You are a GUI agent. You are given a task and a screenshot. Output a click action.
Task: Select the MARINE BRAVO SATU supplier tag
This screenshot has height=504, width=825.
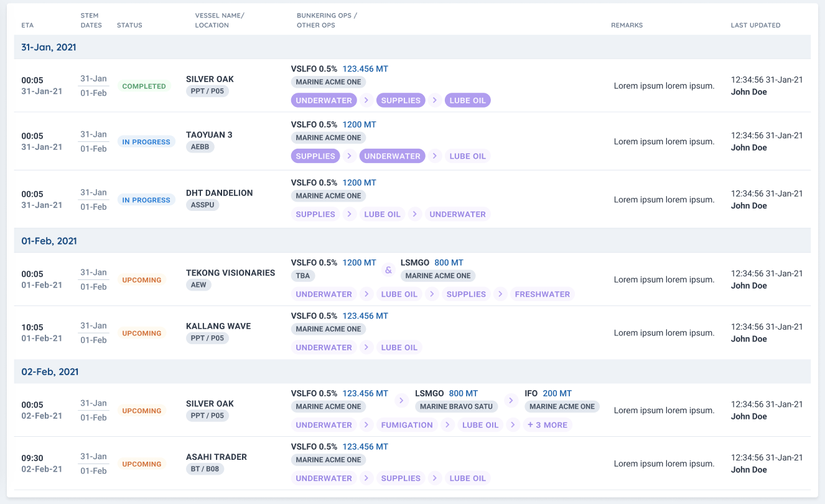coord(456,406)
